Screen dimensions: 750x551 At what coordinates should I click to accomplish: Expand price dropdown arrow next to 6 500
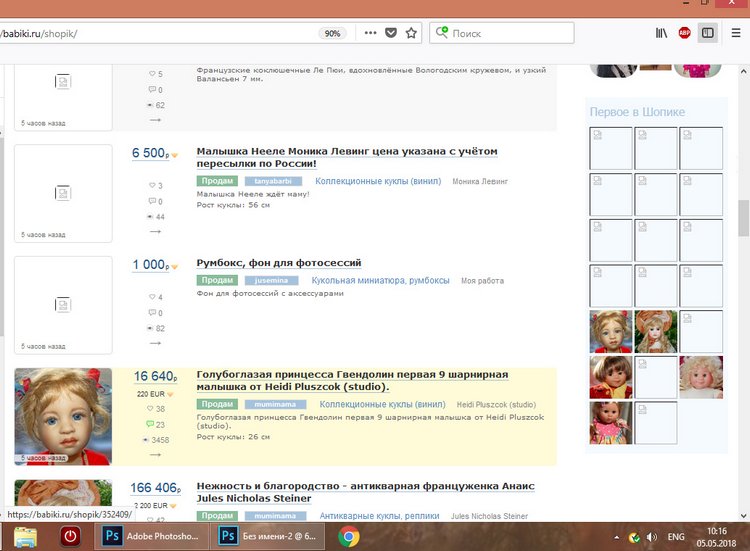pyautogui.click(x=174, y=156)
